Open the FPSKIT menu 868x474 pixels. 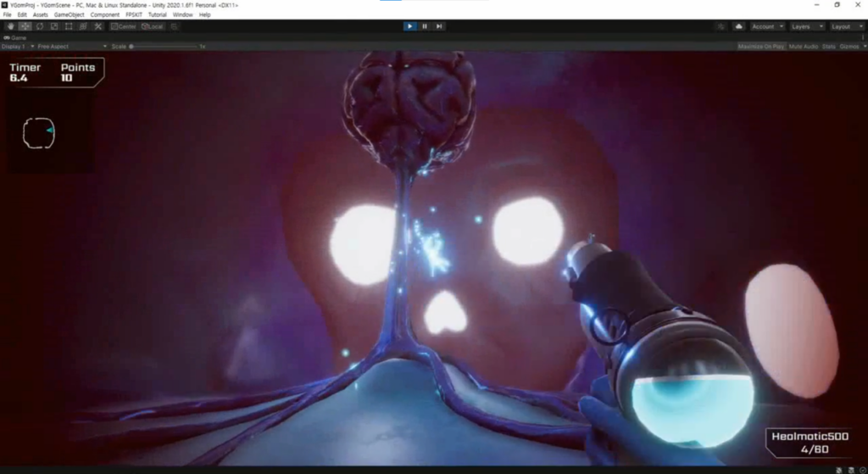point(134,15)
